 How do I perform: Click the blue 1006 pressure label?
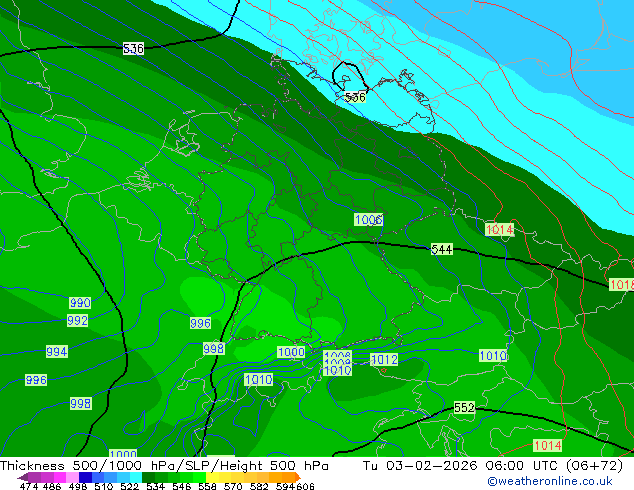point(368,220)
